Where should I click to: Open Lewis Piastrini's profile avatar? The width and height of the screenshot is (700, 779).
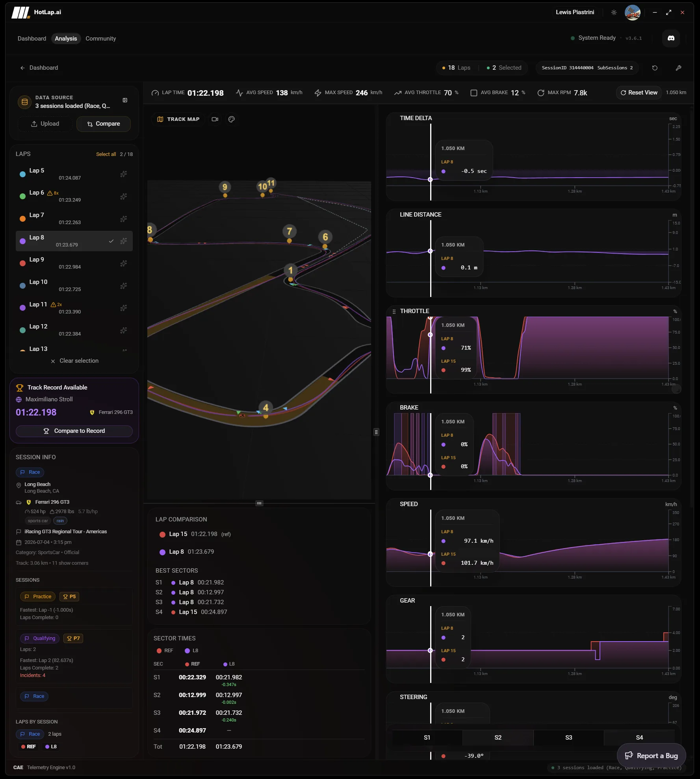(633, 13)
